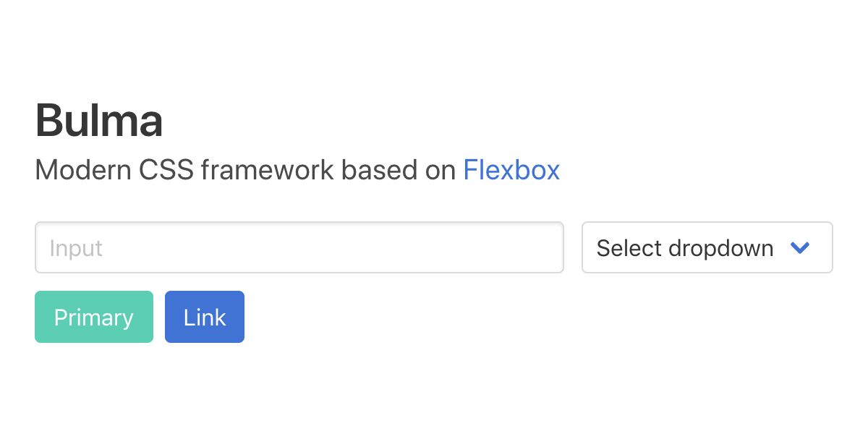
Task: Open the Select dropdown menu
Action: click(707, 247)
